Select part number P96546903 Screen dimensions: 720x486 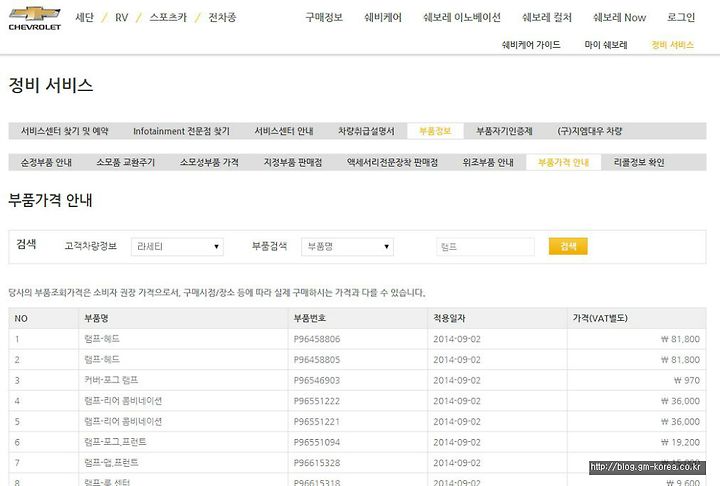tap(317, 380)
